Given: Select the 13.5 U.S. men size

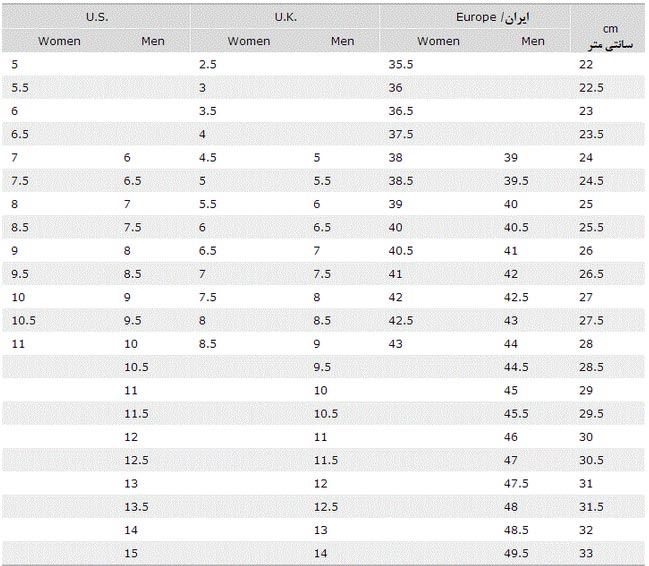Looking at the screenshot, I should tap(136, 507).
